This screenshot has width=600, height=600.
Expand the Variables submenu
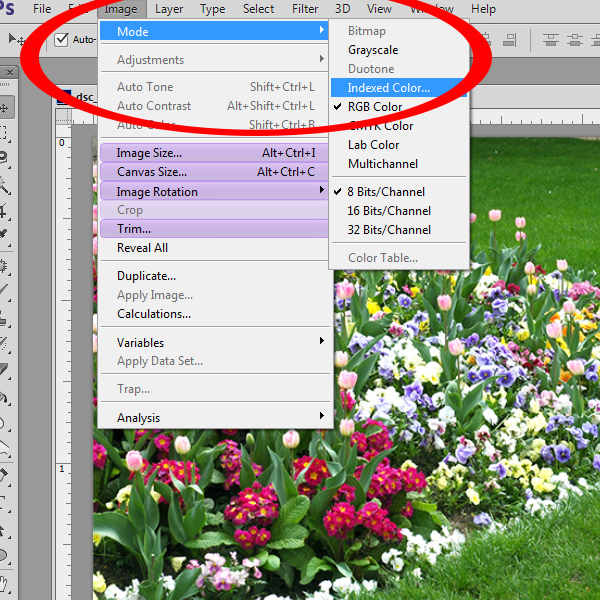[x=214, y=342]
